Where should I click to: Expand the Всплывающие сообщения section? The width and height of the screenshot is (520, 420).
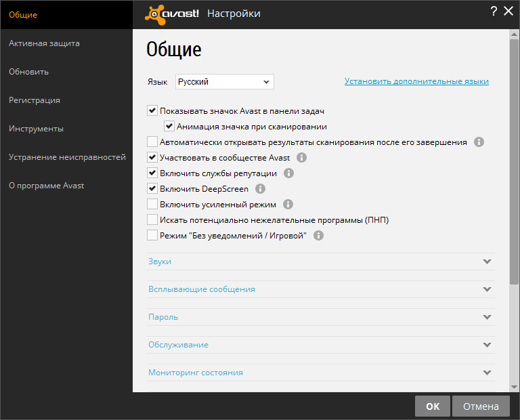(x=321, y=289)
